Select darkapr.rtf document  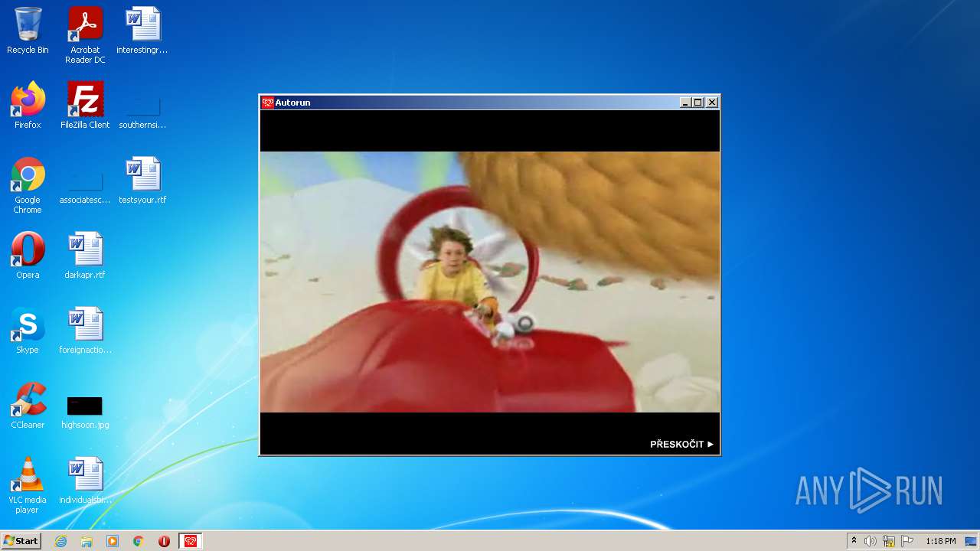tap(85, 256)
